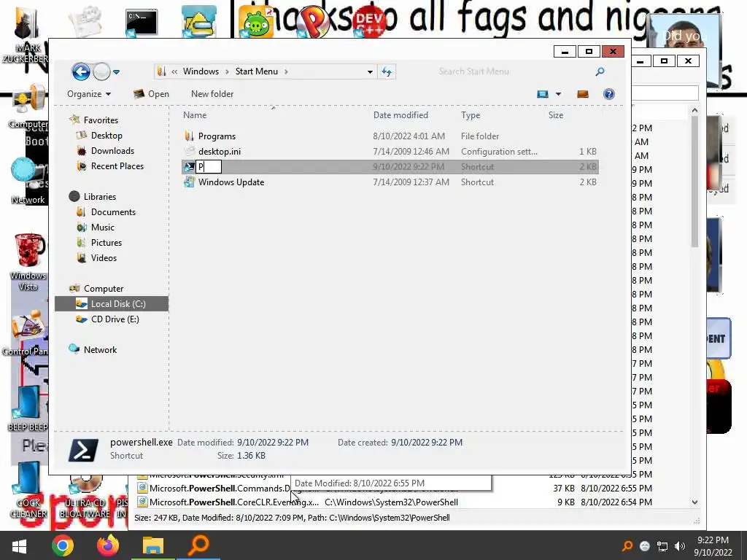Open the Documents library
747x560 pixels.
pos(113,212)
